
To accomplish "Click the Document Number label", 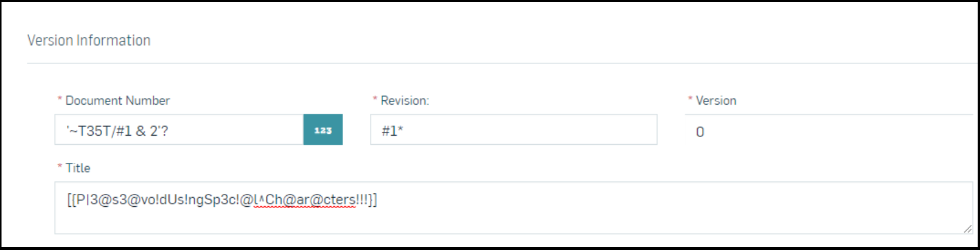I will click(117, 101).
